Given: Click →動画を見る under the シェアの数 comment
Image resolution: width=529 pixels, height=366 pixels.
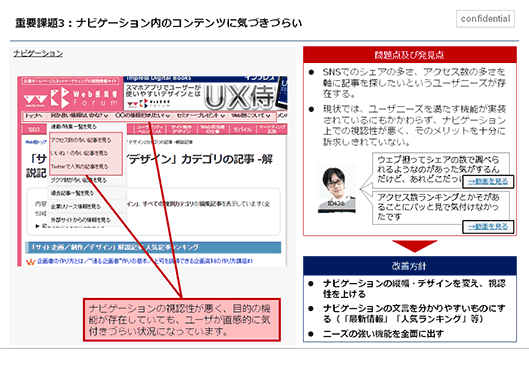Looking at the screenshot, I should click(x=488, y=181).
